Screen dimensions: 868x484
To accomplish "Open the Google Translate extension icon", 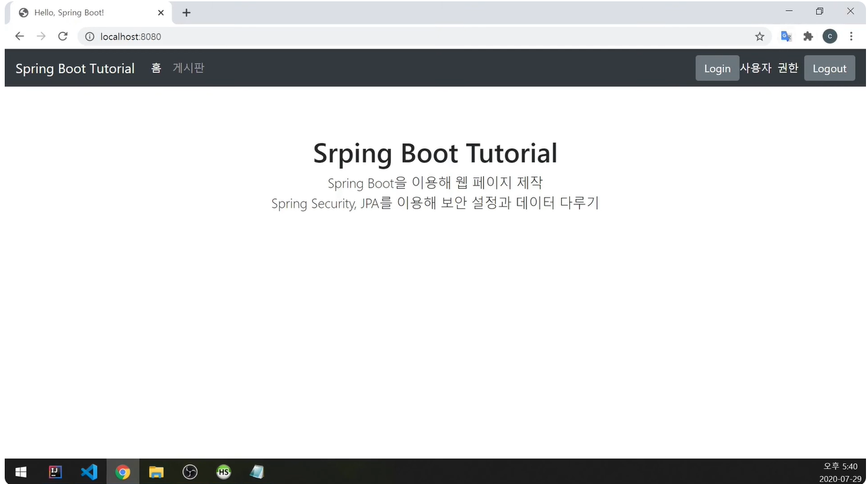I will coord(786,36).
